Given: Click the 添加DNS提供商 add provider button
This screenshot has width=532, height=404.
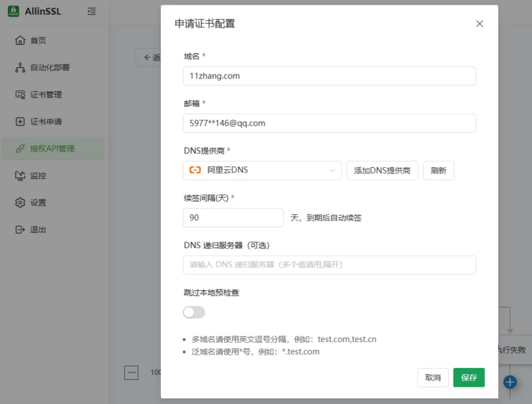Looking at the screenshot, I should pyautogui.click(x=383, y=170).
